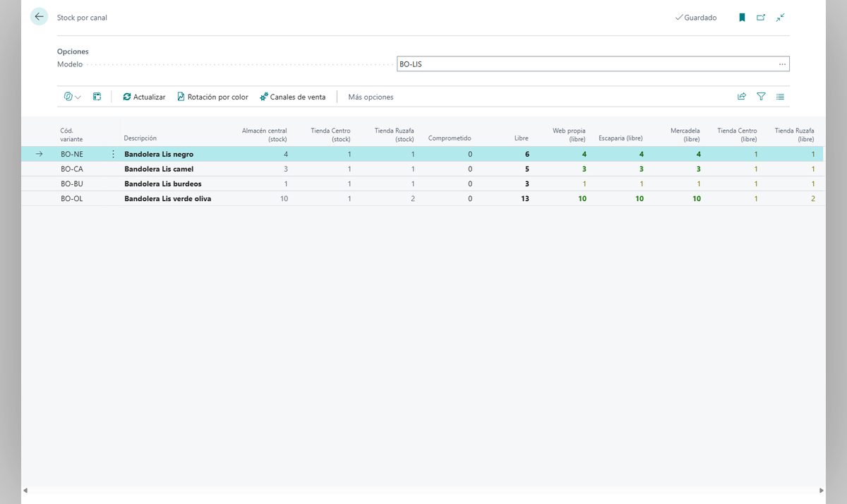Image resolution: width=847 pixels, height=504 pixels.
Task: Click the Libre column header
Action: click(522, 138)
